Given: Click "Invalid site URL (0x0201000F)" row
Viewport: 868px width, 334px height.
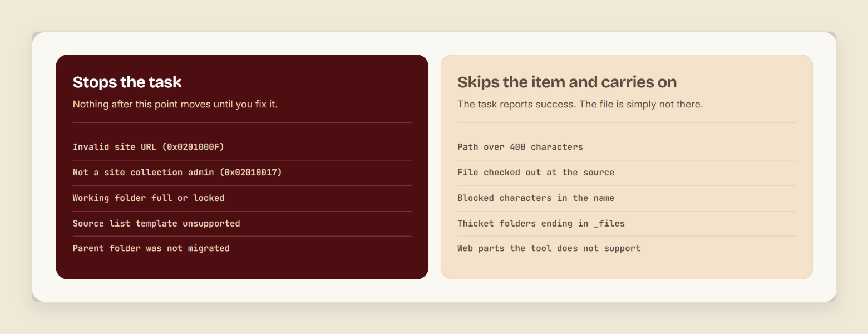Looking at the screenshot, I should click(242, 147).
